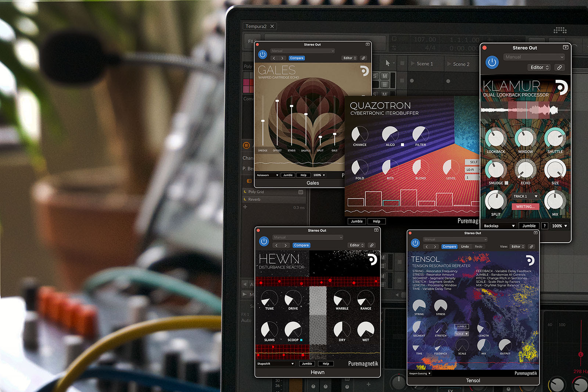Open the Editor view dropdown in Klamur
Image resolution: width=588 pixels, height=392 pixels.
click(539, 67)
